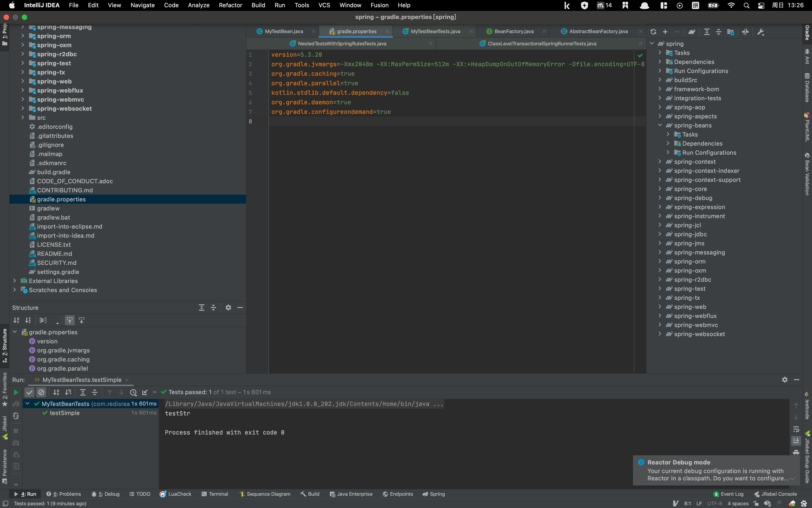Collapse spring-beans in Gradle panel
The image size is (812, 508).
tap(660, 125)
